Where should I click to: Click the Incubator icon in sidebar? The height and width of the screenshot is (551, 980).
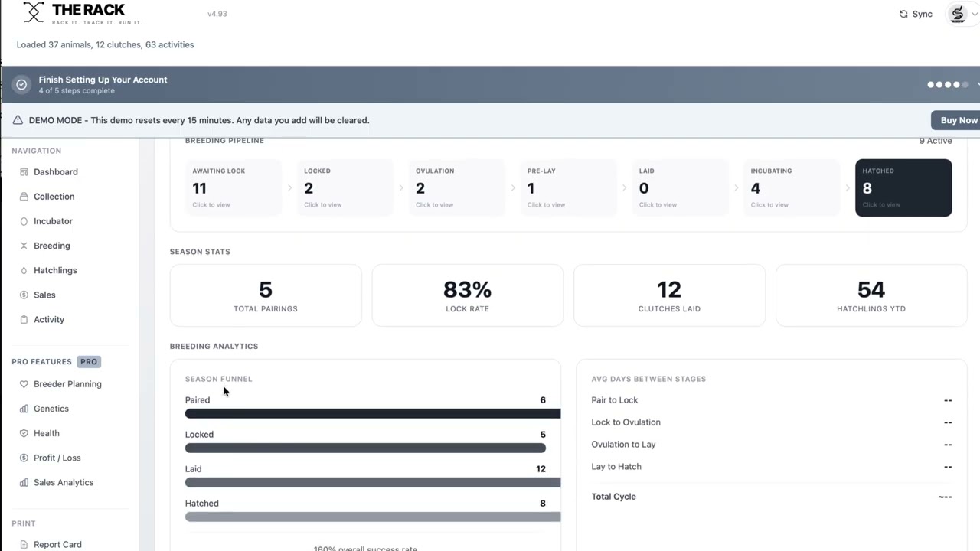(x=24, y=221)
